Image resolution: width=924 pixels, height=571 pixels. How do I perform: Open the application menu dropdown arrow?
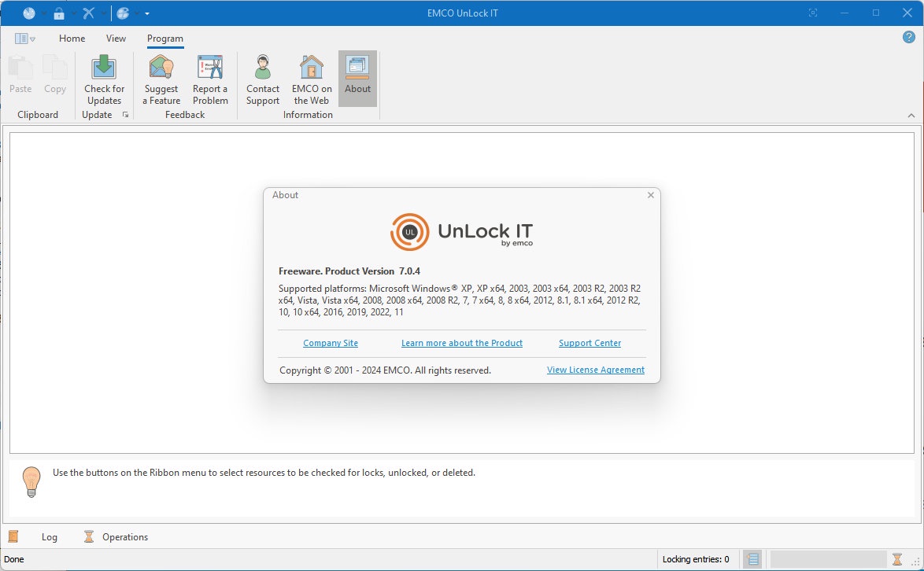pos(32,39)
